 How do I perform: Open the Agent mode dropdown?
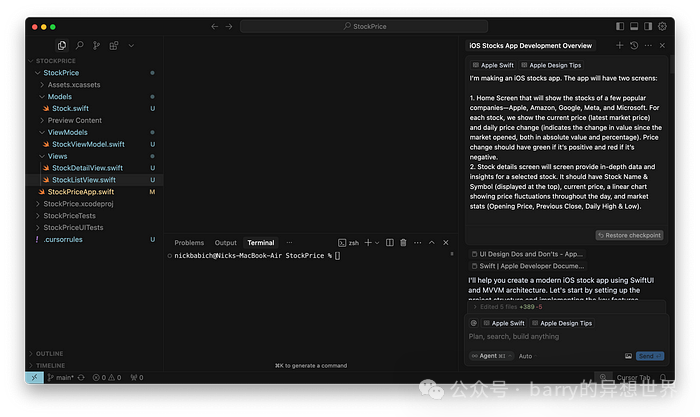pyautogui.click(x=491, y=356)
